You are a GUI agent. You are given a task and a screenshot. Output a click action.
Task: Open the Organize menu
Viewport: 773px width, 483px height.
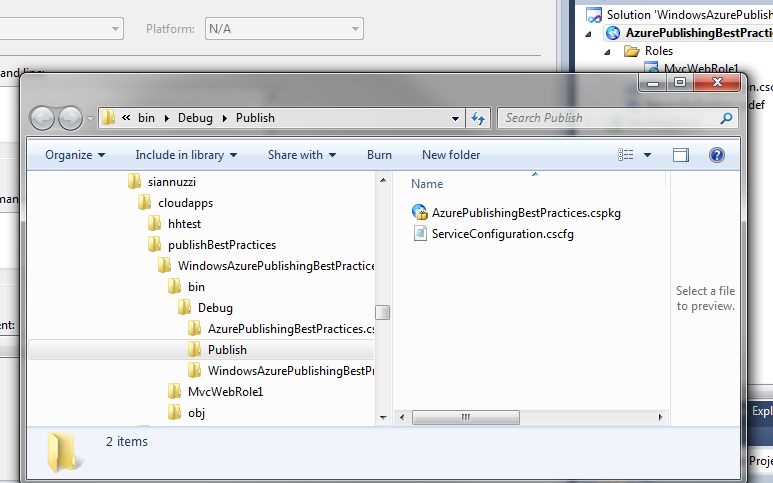pos(75,155)
